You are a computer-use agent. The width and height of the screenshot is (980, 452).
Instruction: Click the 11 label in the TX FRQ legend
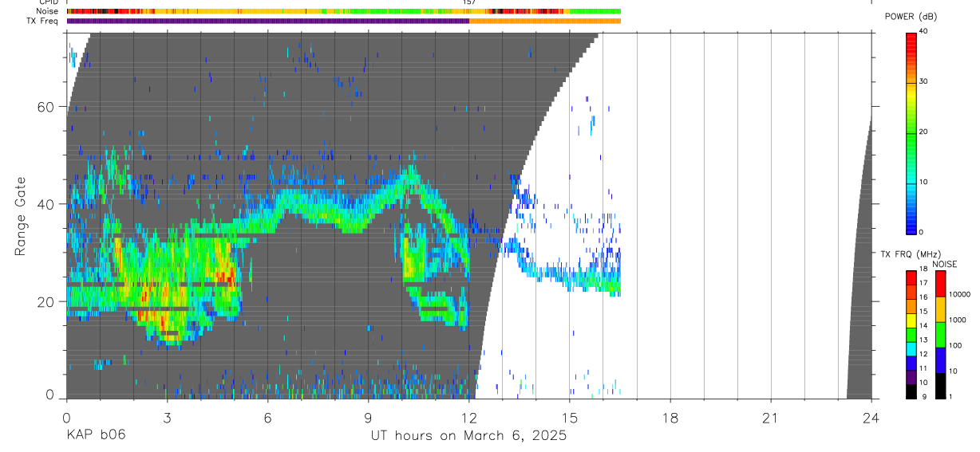[x=924, y=368]
